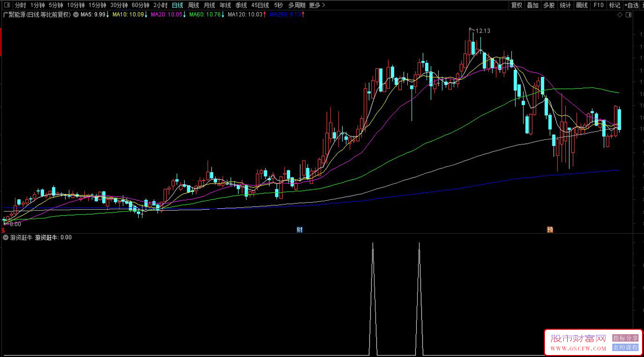
Task: Click the red S marker at chart bottom-left
Action: point(4,224)
